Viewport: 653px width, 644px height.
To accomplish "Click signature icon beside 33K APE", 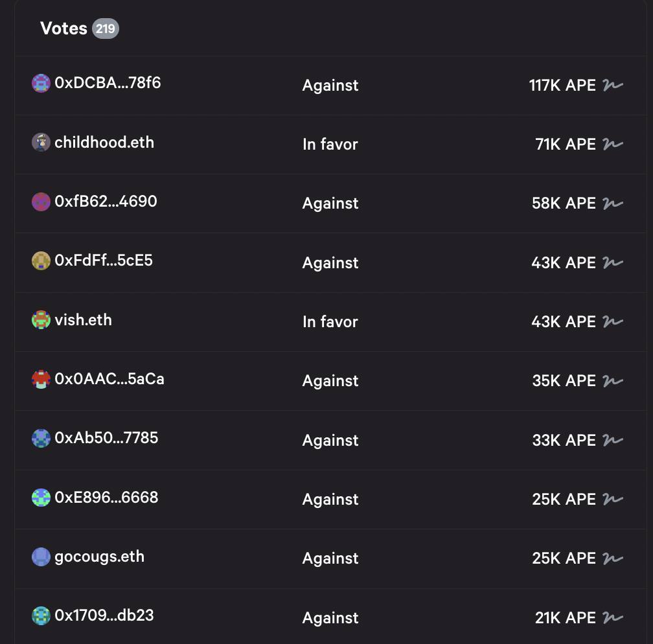I will tap(612, 440).
